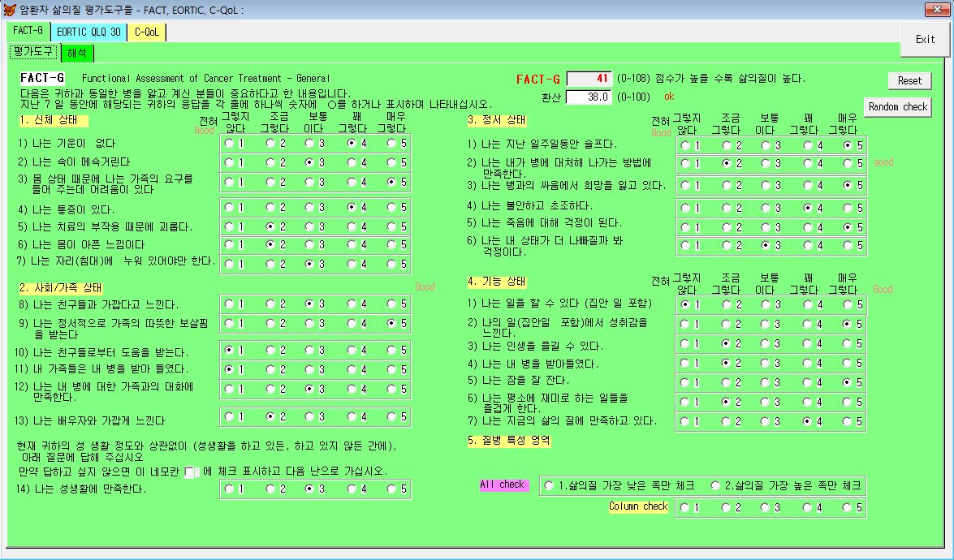954x560 pixels.
Task: Choose 5 for 나는 배우자와 가깝게 느낀다
Action: coord(392,416)
